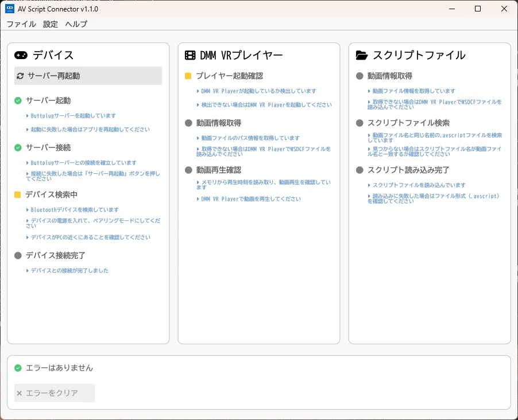518x420 pixels.
Task: Click the green check icon for サーバー起動
Action: click(x=18, y=100)
